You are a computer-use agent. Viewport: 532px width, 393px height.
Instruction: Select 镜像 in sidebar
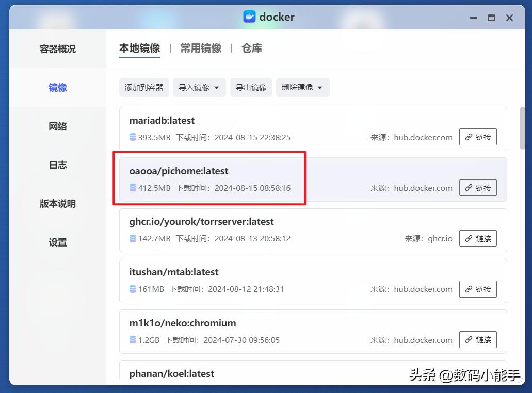[x=58, y=88]
